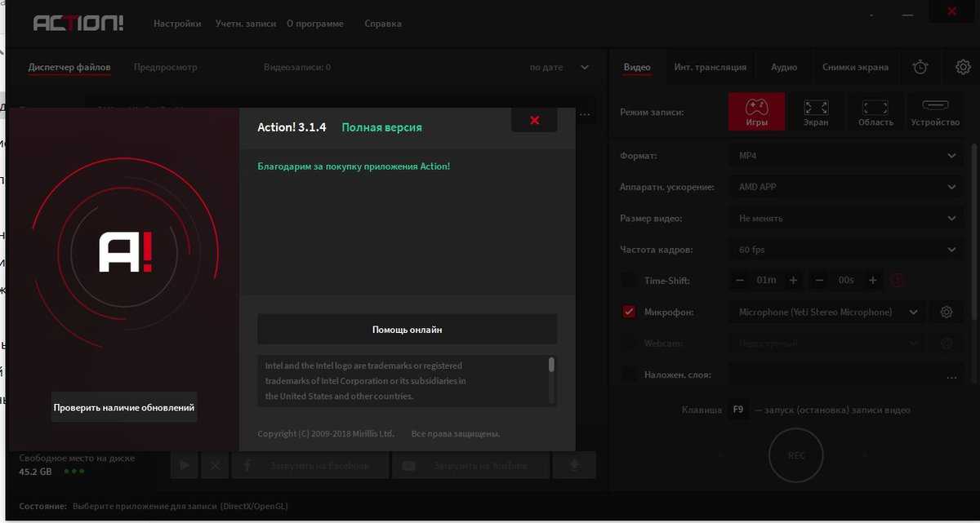Toggle the Webcam checkbox

[x=629, y=343]
